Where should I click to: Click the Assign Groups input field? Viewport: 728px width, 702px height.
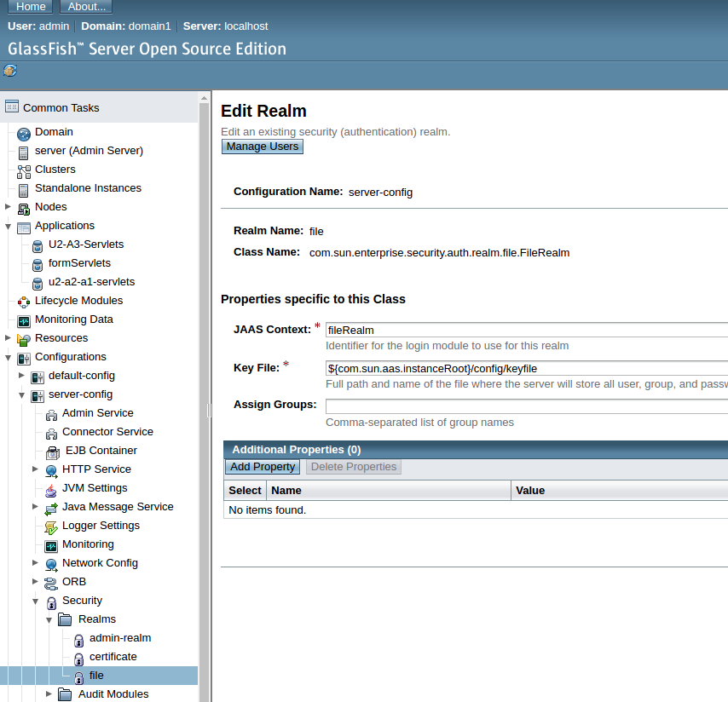tap(527, 406)
